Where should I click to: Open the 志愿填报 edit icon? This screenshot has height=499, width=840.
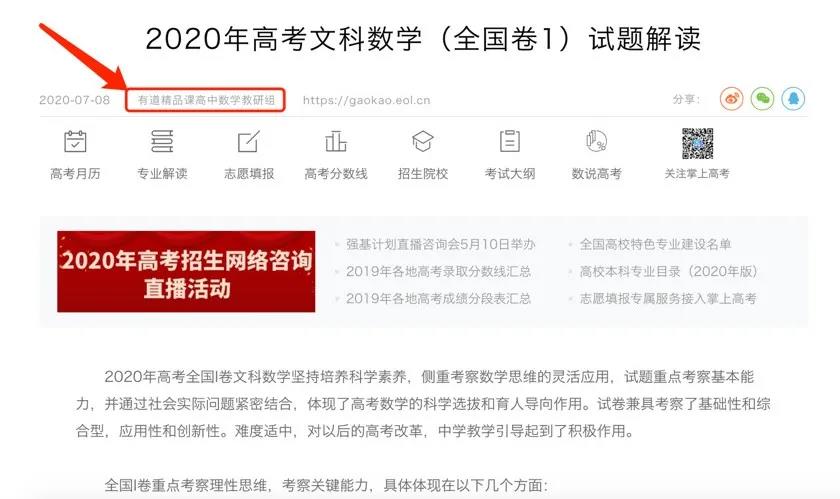249,142
